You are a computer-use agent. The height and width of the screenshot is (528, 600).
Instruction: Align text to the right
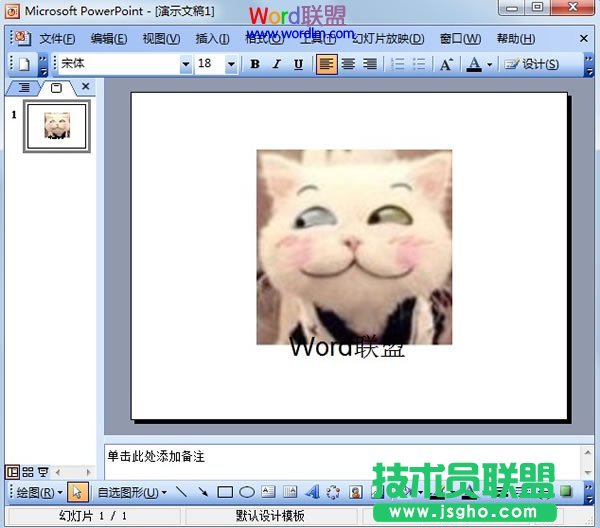pyautogui.click(x=370, y=64)
